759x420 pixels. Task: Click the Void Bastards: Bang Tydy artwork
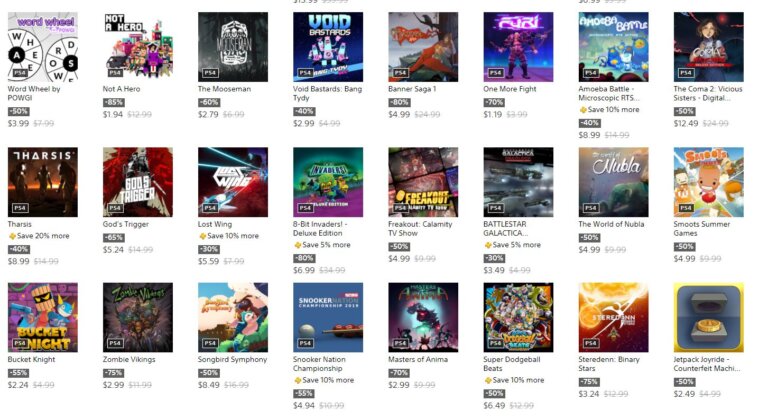(328, 47)
